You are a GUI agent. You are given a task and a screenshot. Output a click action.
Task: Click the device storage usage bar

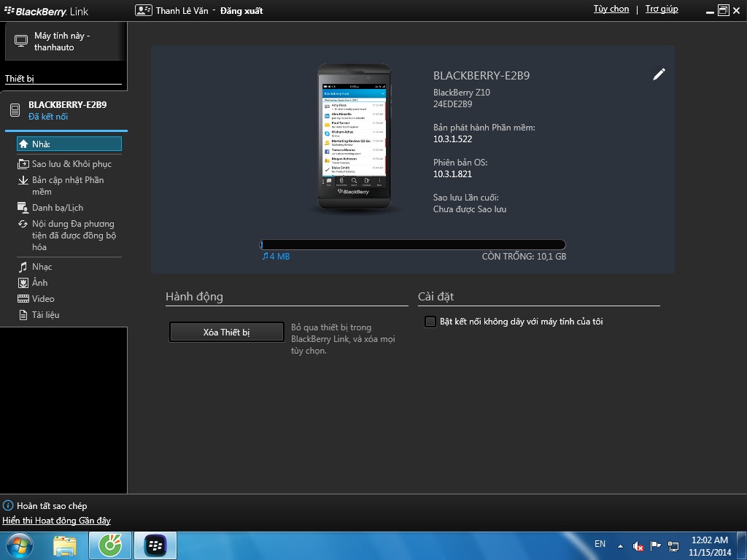pos(412,245)
